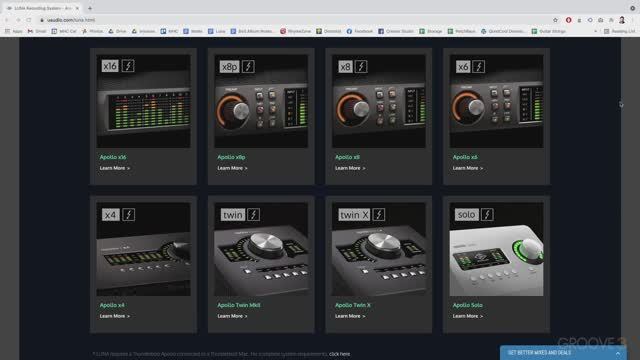Click the Apollo x16 title link
Viewport: 640px width, 360px height.
tap(113, 157)
